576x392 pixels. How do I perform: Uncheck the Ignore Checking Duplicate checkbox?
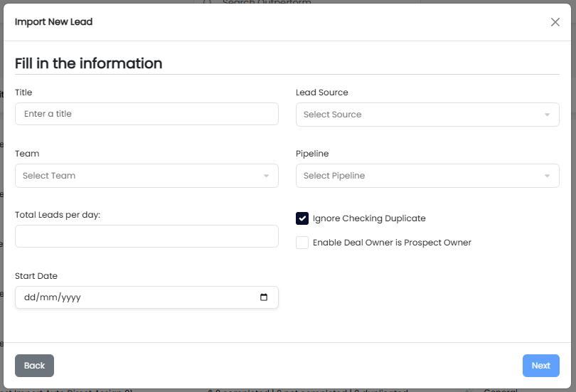pos(302,218)
